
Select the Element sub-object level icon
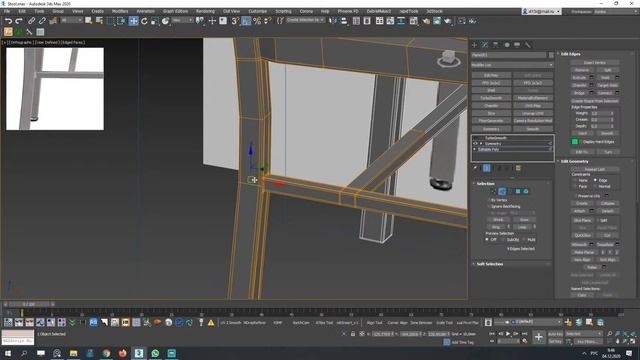(x=526, y=191)
